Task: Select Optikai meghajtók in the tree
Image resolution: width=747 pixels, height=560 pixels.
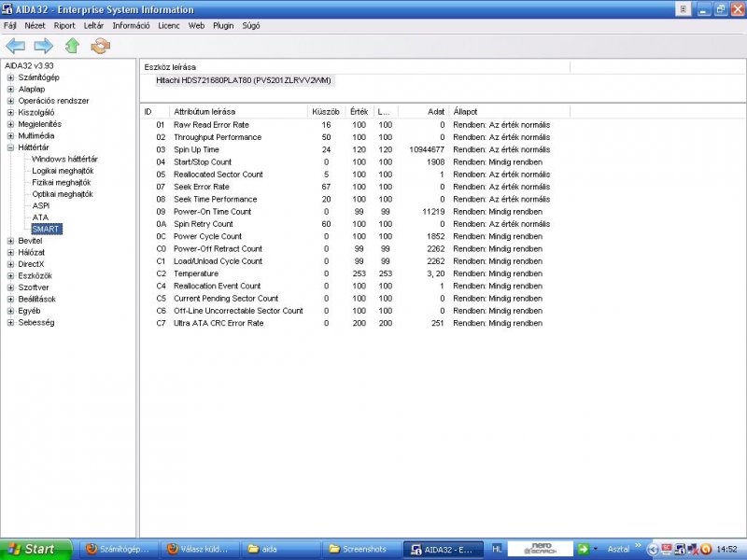Action: click(63, 194)
